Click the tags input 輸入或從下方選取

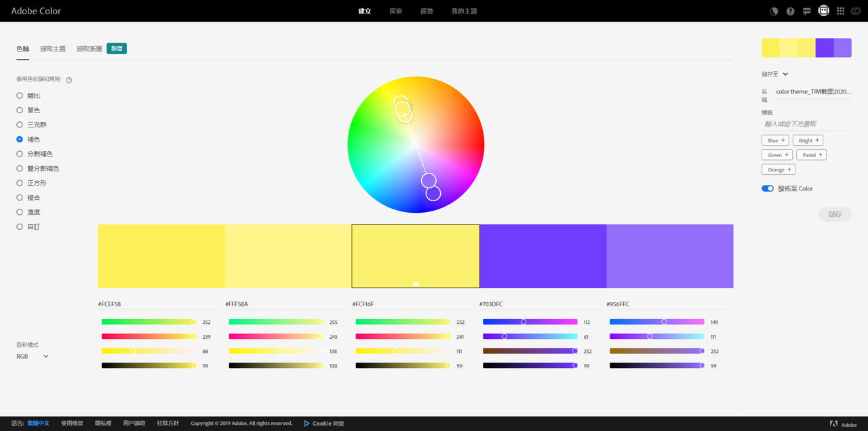[806, 124]
